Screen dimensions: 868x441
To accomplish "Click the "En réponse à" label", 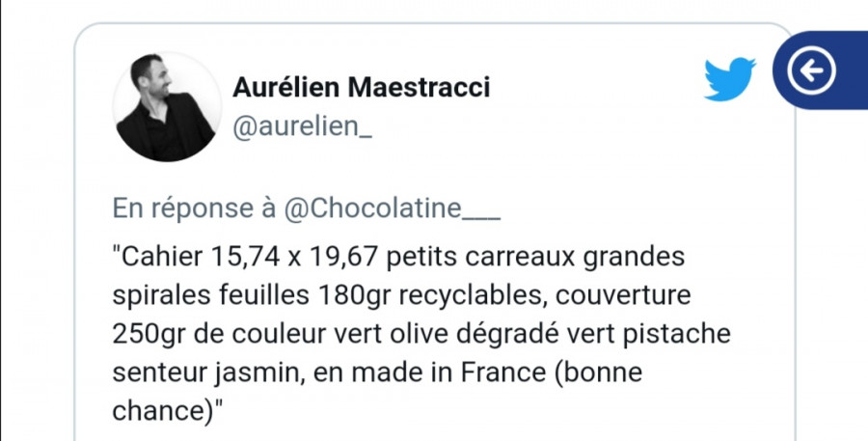I will tap(195, 207).
